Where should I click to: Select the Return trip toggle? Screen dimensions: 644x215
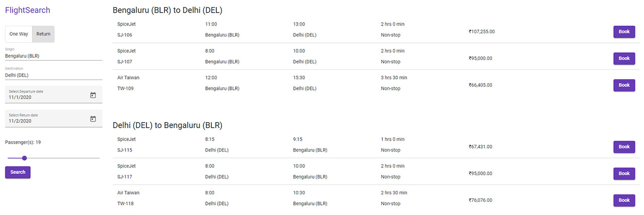43,34
